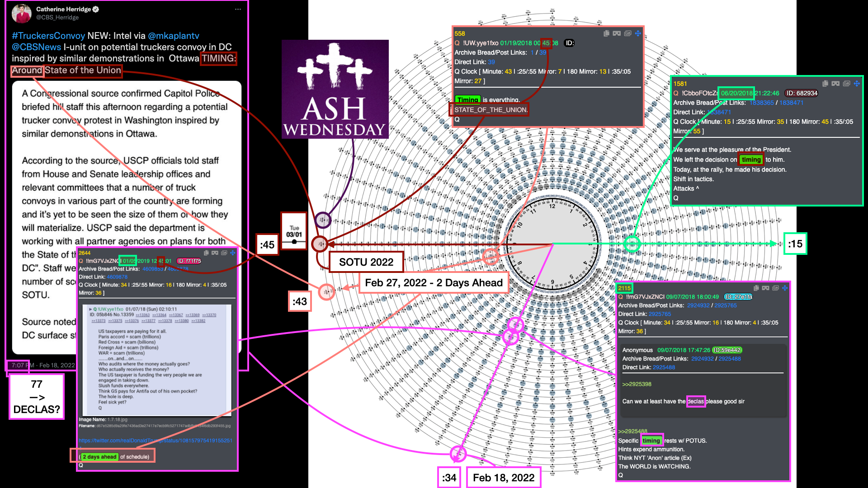Viewport: 868px width, 488px height.
Task: Open the three-dot more menu on the tweet
Action: coord(238,9)
